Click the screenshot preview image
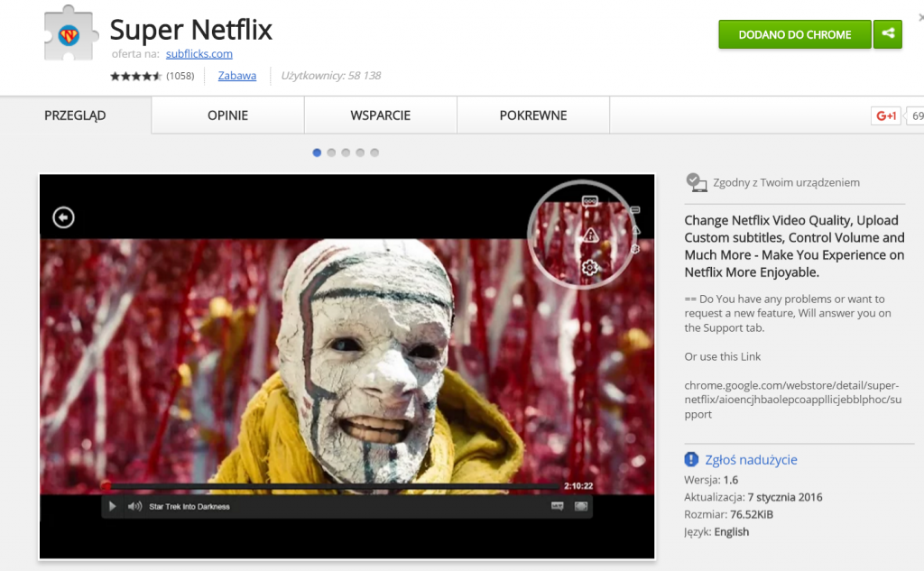The image size is (924, 571). 347,366
